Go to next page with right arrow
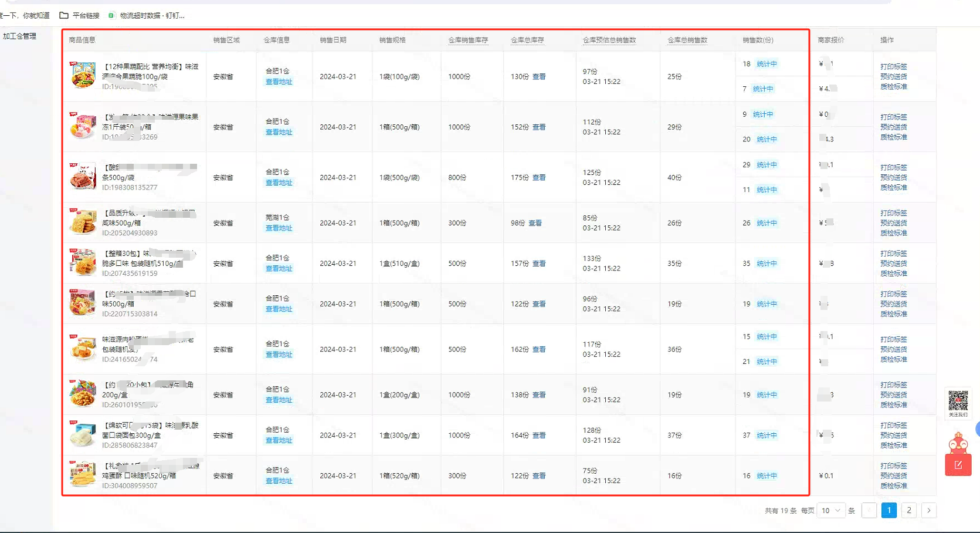Screen dimensions: 980x533 [928, 511]
